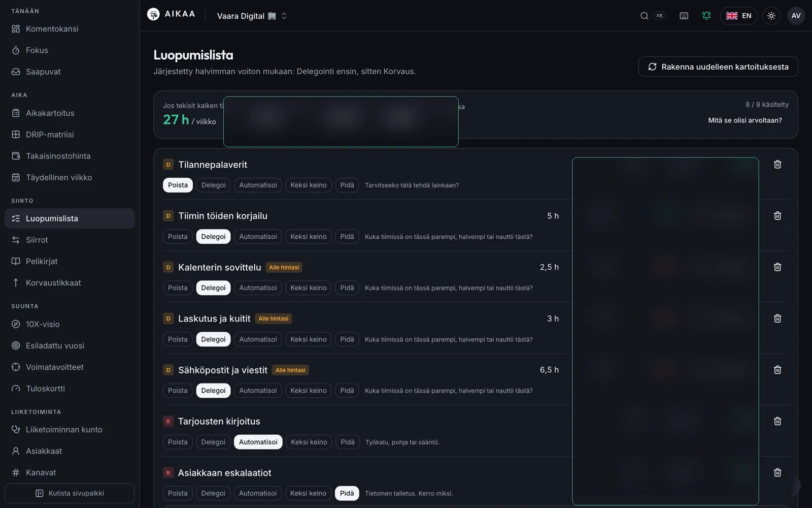This screenshot has width=812, height=508.
Task: Open Saapuvat inbox in the sidebar
Action: (x=70, y=72)
